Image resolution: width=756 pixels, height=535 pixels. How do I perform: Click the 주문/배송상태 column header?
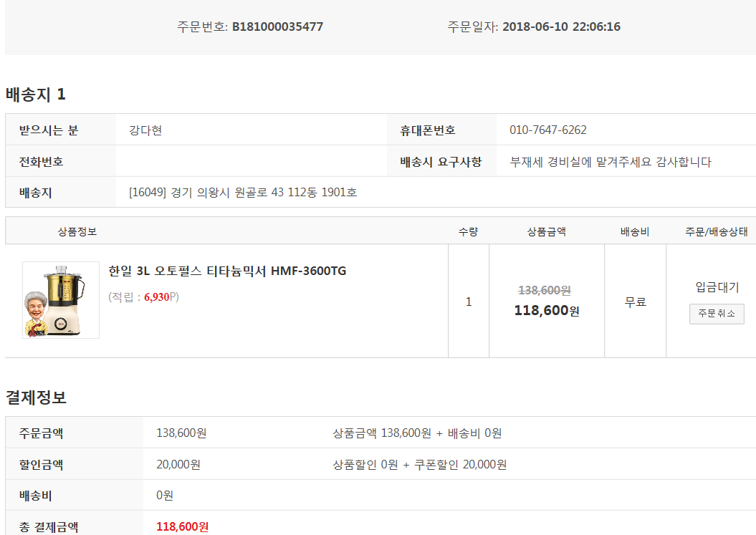[717, 232]
